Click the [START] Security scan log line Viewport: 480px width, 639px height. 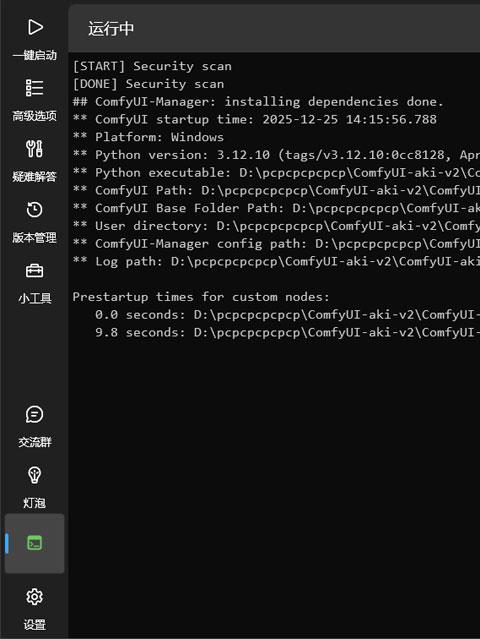coord(152,66)
